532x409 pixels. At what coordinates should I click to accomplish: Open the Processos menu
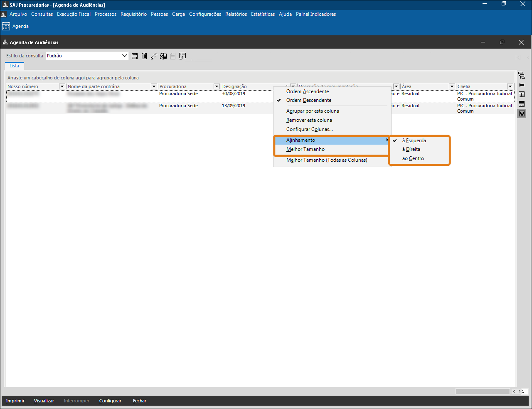tap(106, 14)
